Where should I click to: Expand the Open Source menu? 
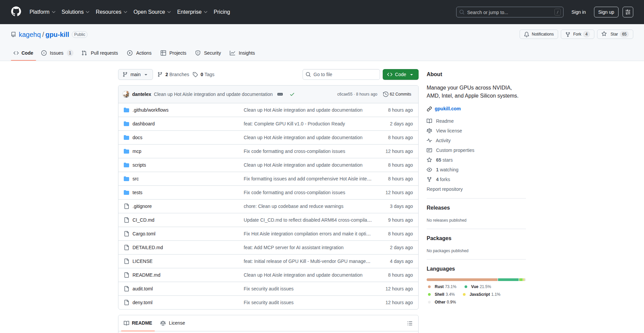pyautogui.click(x=152, y=12)
